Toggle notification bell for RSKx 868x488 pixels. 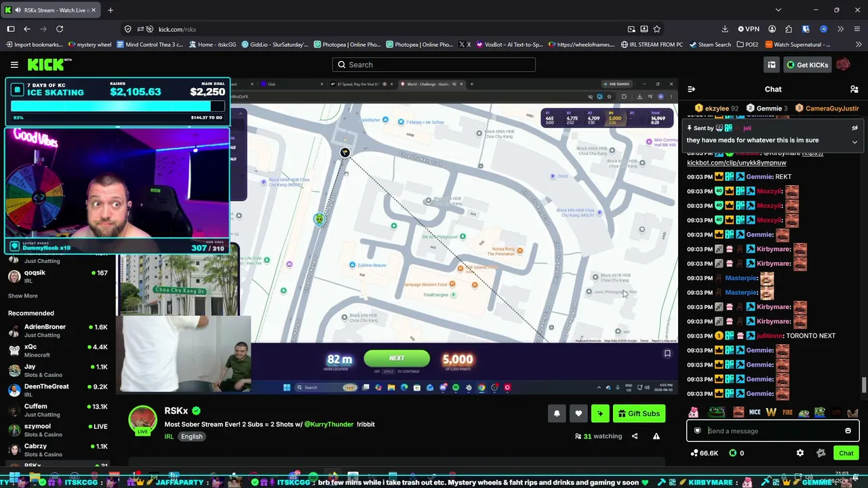[x=557, y=413]
